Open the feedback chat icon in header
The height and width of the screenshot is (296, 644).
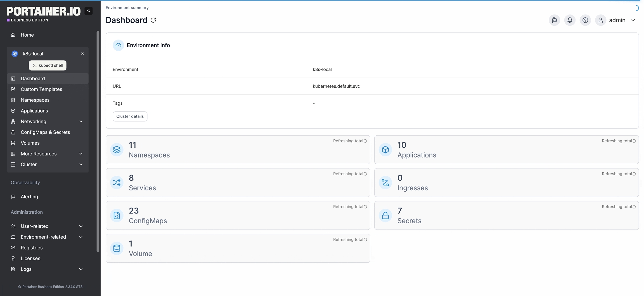click(x=554, y=20)
